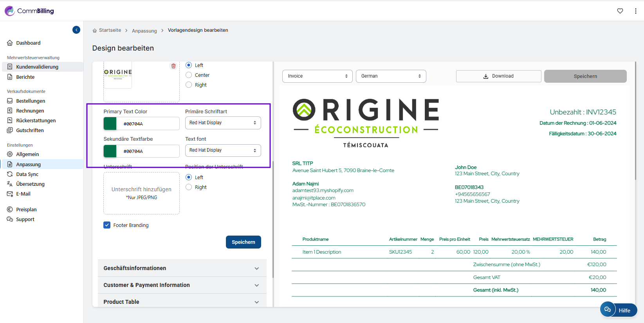Click the Dashboard house icon in the sidebar
The height and width of the screenshot is (323, 644).
[x=10, y=43]
